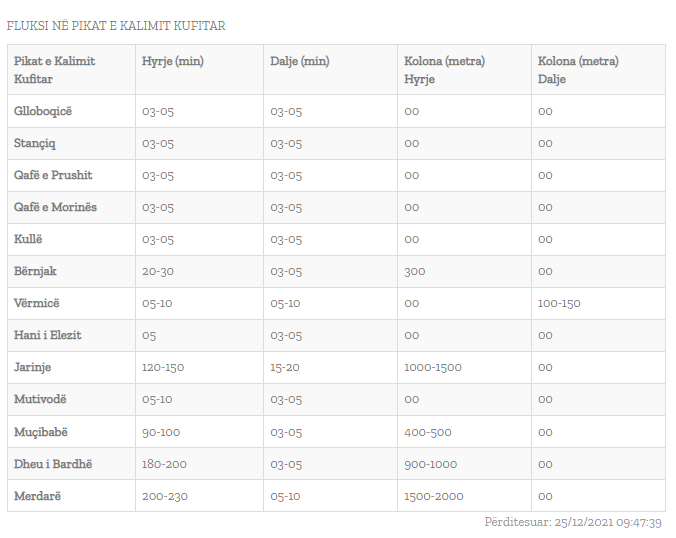Select Muçibabë entry column 400-500 cell
The image size is (676, 538).
428,431
